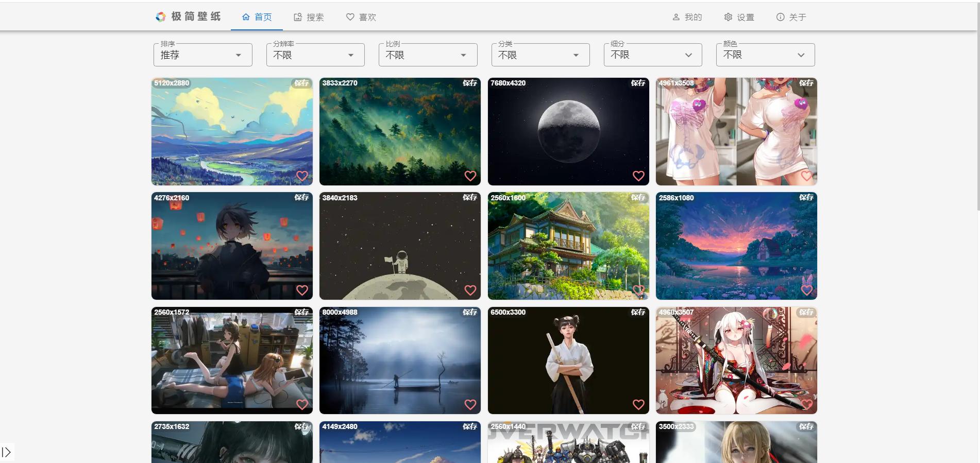The width and height of the screenshot is (980, 463).
Task: Favorite the 3840x2183 astronaut wallpaper
Action: [x=470, y=290]
